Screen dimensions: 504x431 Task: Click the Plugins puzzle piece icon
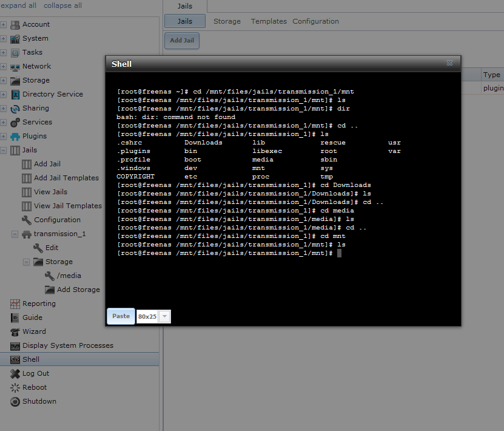tap(15, 137)
